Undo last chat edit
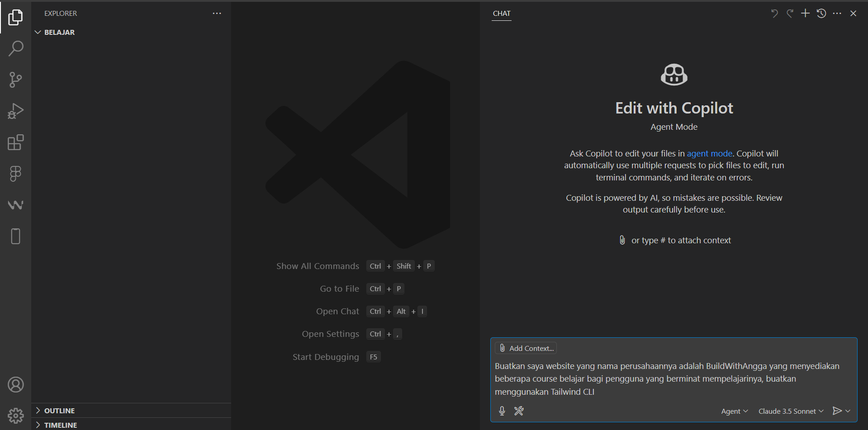 click(x=774, y=14)
